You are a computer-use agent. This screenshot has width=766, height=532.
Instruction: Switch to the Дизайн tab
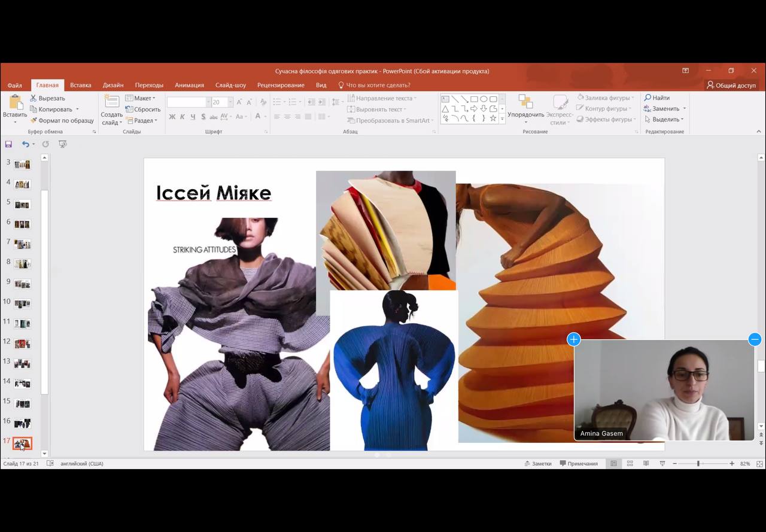point(113,85)
